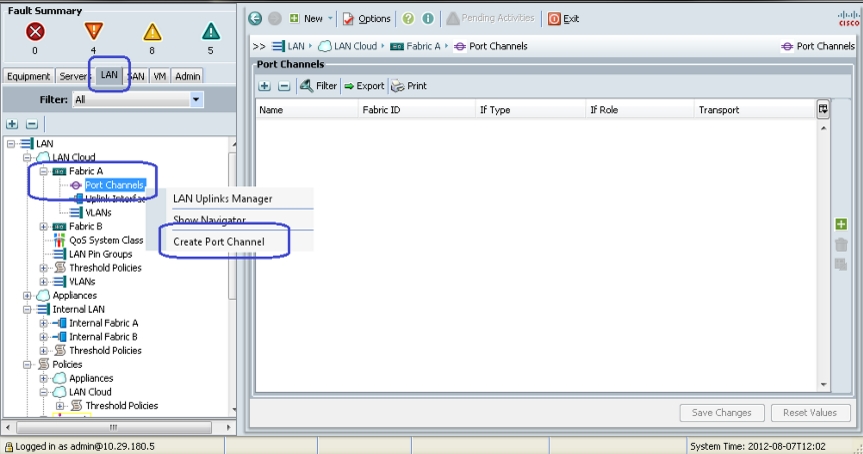Viewport: 863px width, 454px height.
Task: Click the major faults orange triangle icon
Action: 94,31
